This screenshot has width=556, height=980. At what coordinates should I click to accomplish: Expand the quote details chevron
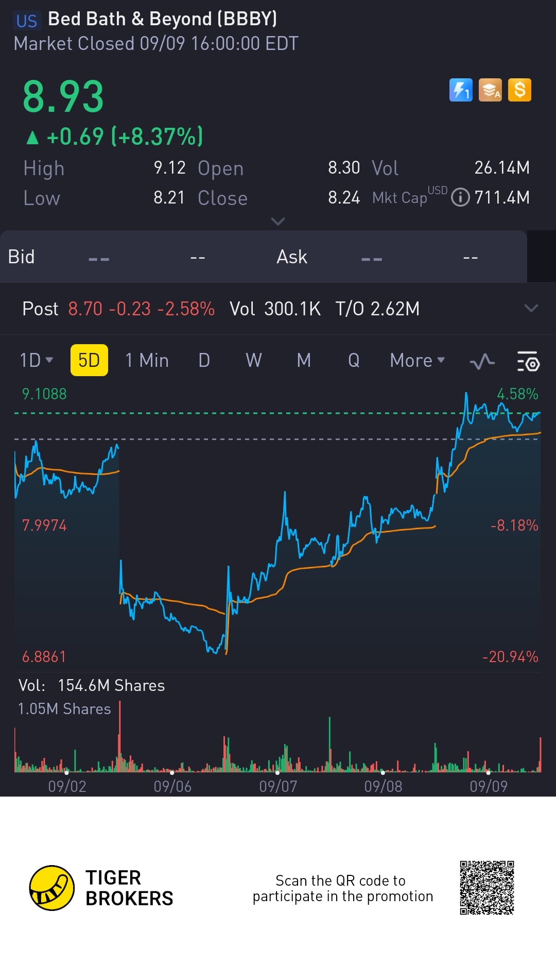point(278,222)
